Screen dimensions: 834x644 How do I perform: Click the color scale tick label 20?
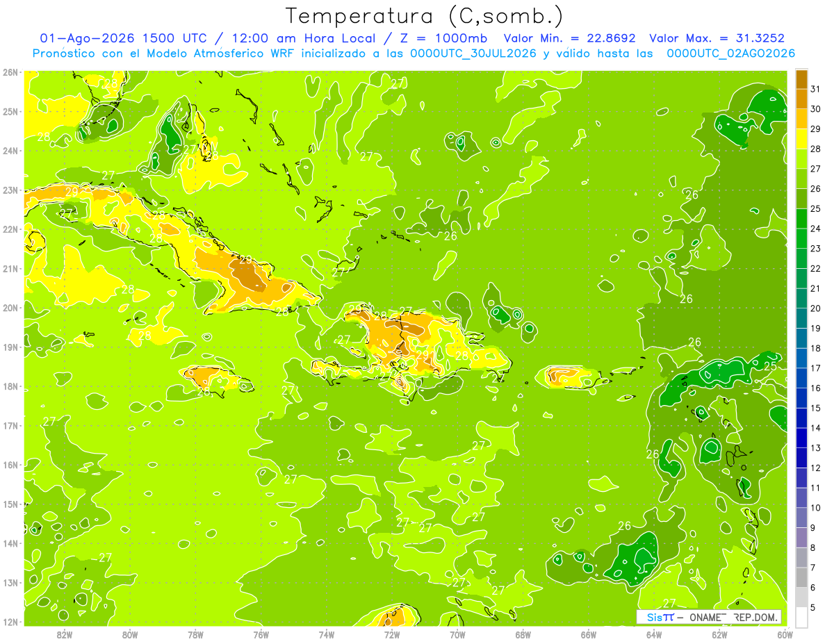(x=816, y=308)
